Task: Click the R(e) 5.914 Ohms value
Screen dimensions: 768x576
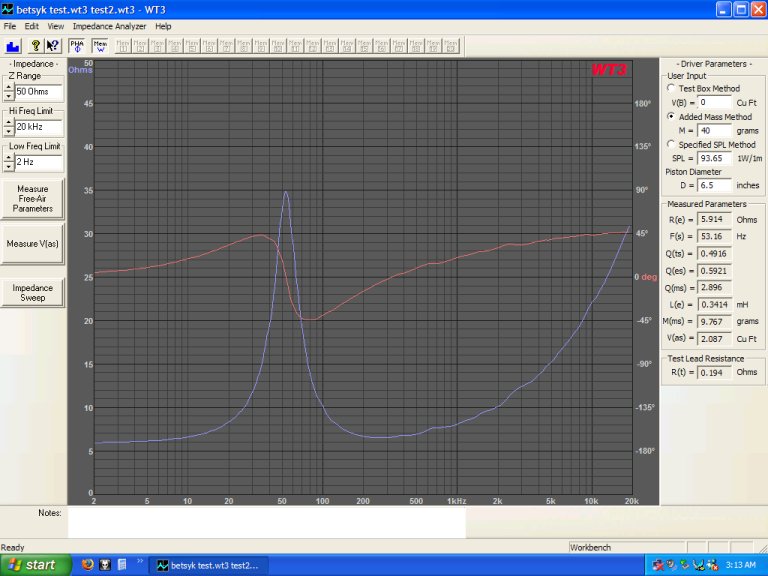Action: [714, 219]
